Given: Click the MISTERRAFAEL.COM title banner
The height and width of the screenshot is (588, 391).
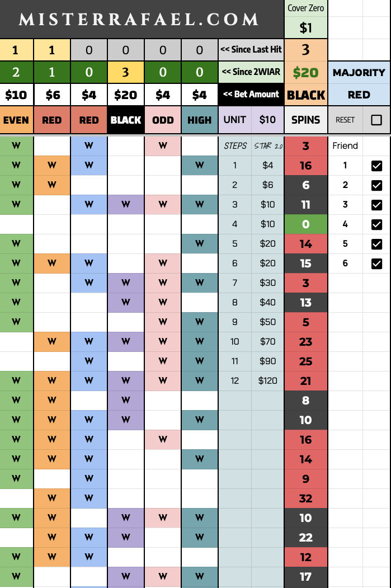Looking at the screenshot, I should [x=139, y=20].
